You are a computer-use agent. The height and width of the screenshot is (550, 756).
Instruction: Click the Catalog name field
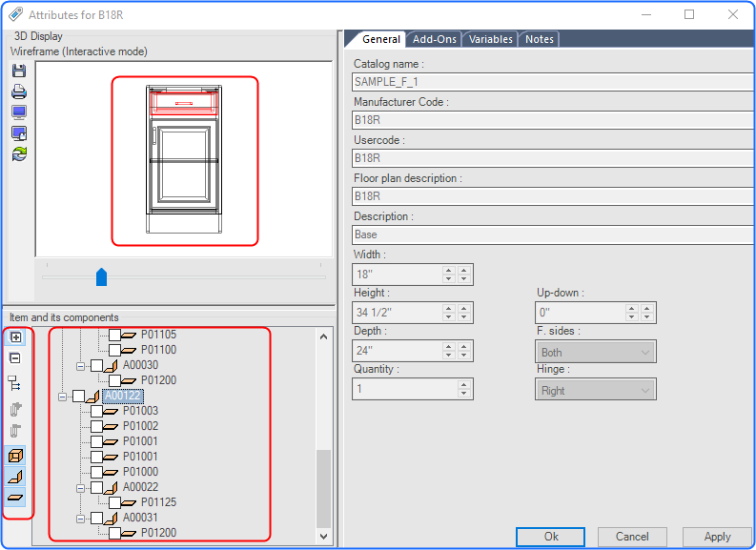554,81
